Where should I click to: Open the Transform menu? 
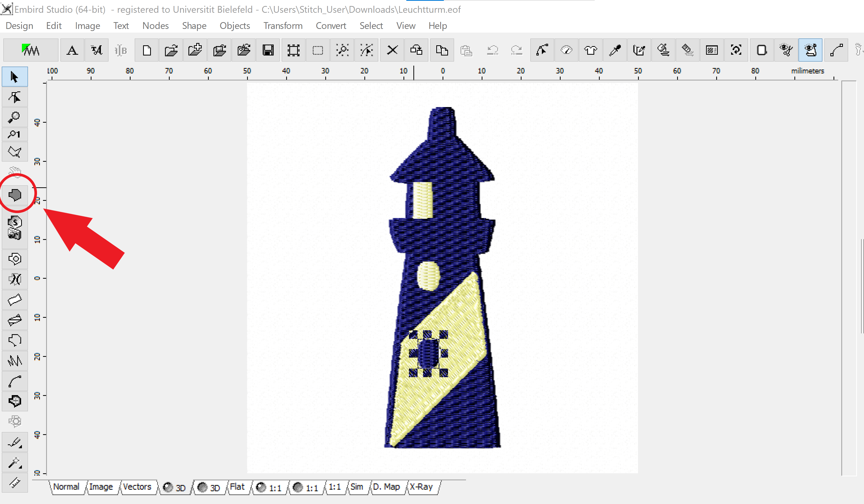point(283,26)
